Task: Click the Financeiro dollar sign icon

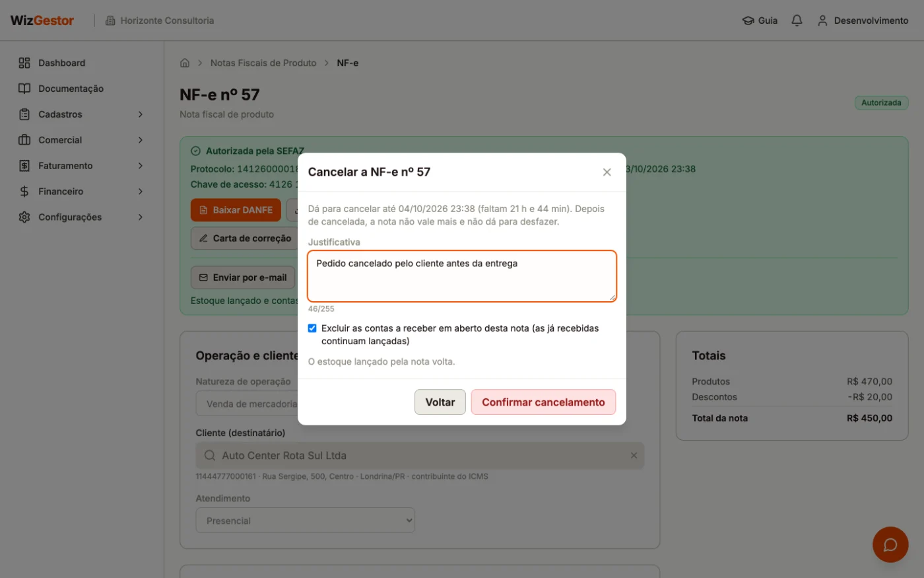Action: point(24,192)
